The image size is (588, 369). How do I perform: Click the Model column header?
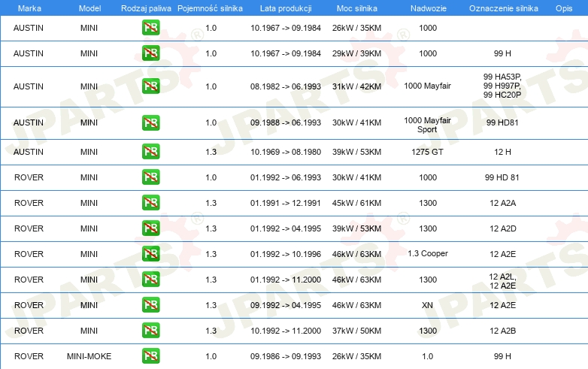89,8
